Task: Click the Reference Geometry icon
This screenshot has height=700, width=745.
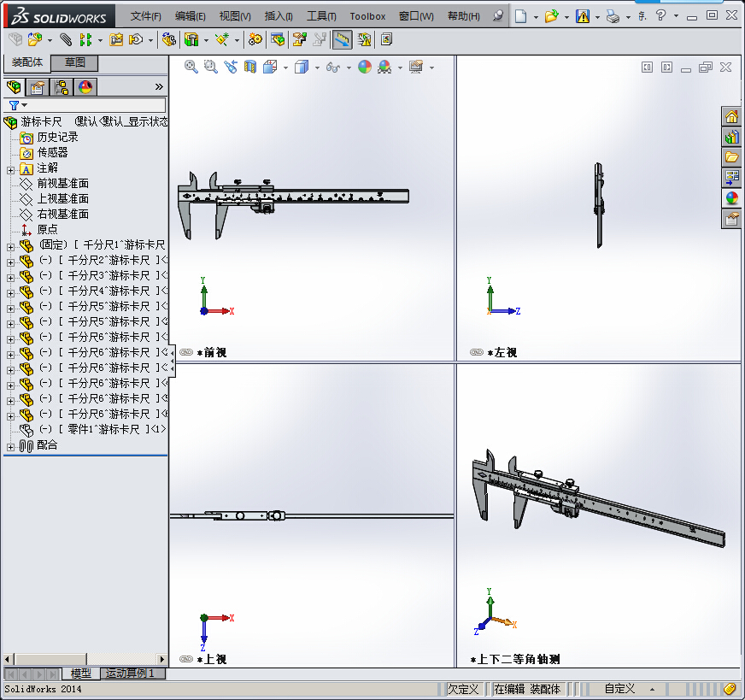Action: click(222, 39)
